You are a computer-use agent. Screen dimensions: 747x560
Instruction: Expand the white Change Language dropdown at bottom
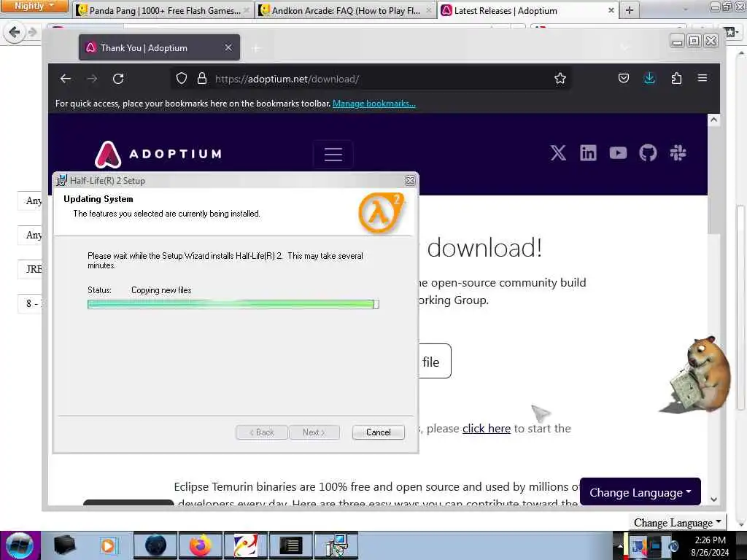point(677,522)
